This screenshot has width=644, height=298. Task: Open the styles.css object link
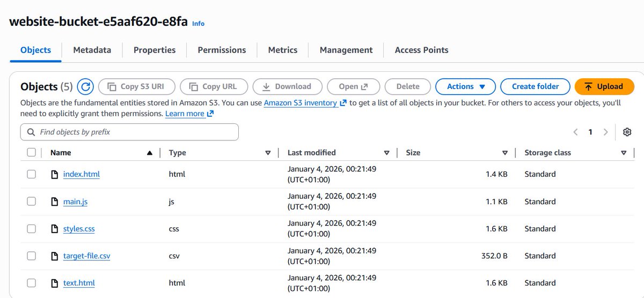(x=79, y=229)
